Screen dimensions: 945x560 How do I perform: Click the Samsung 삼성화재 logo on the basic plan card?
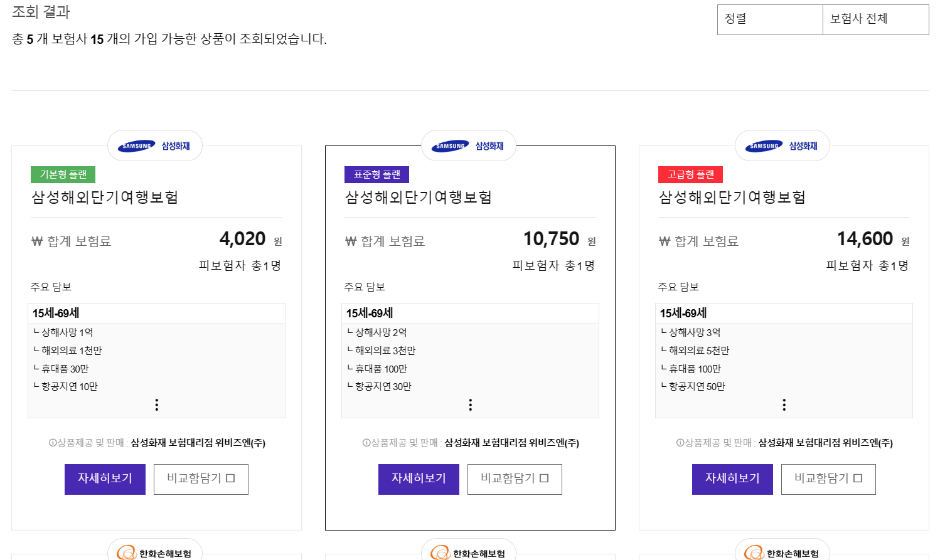click(154, 145)
